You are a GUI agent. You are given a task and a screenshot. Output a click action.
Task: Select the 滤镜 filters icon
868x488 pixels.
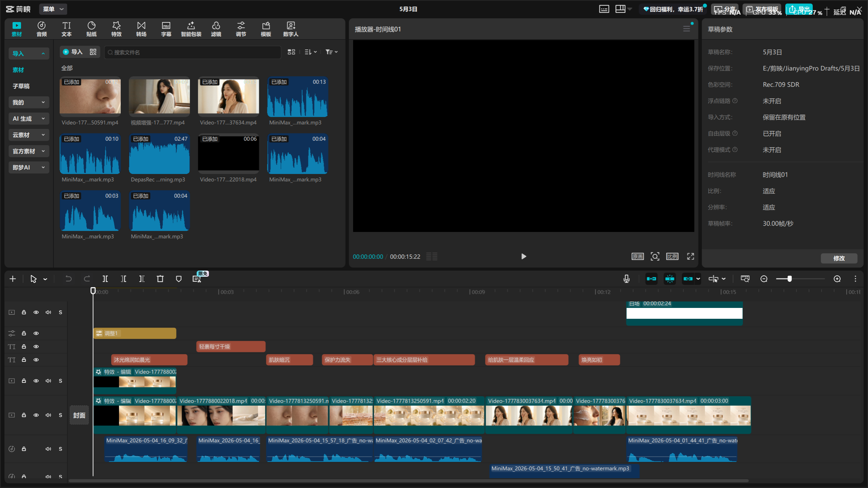tap(216, 29)
